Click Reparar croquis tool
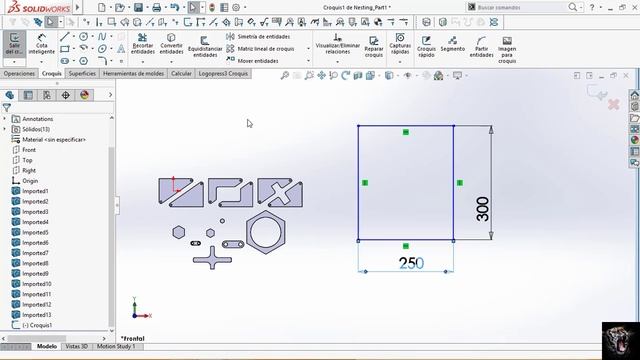640x360 pixels. coord(373,46)
